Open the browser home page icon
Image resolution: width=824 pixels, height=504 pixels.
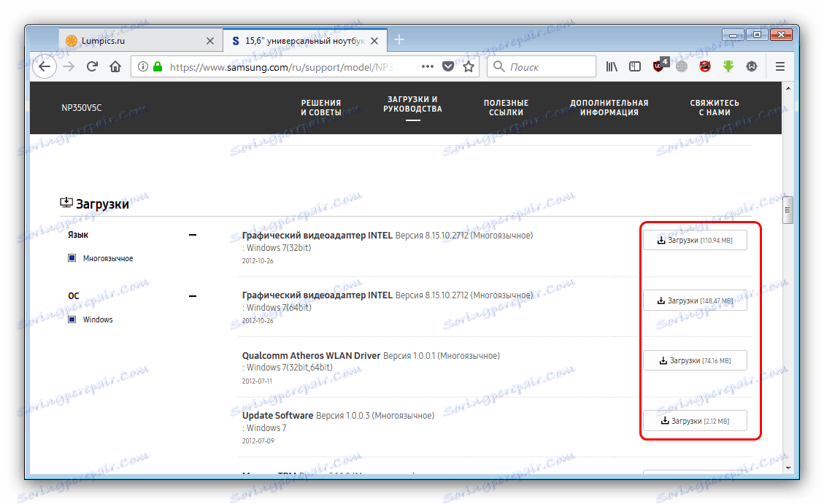tap(115, 66)
